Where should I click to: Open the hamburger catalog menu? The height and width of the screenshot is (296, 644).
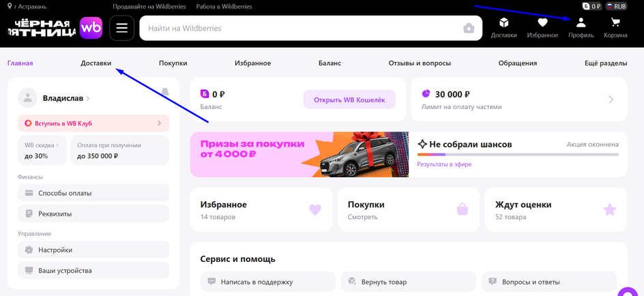pyautogui.click(x=122, y=28)
